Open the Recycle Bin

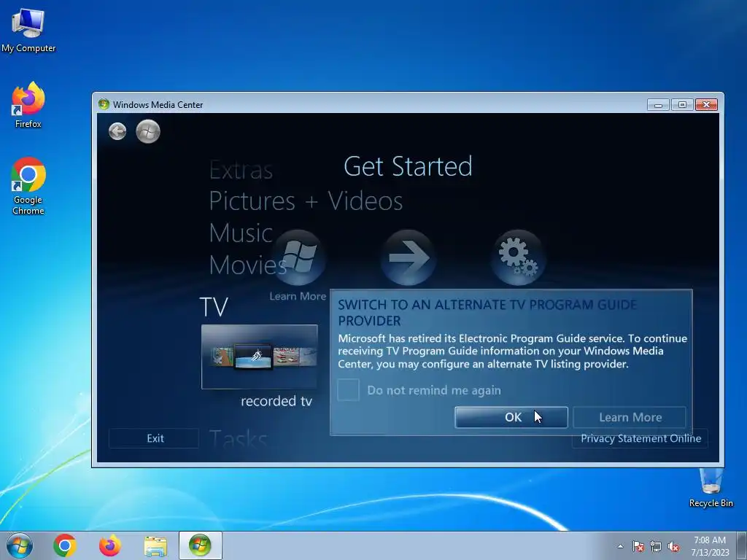pos(711,488)
